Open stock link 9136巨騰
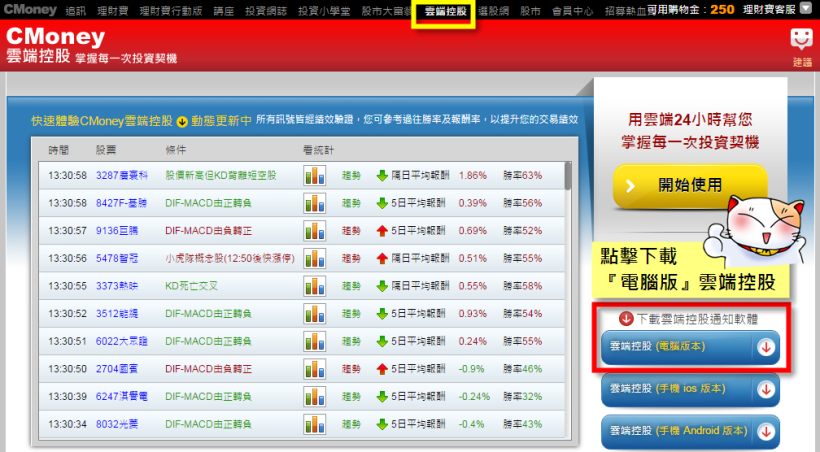 tap(117, 231)
